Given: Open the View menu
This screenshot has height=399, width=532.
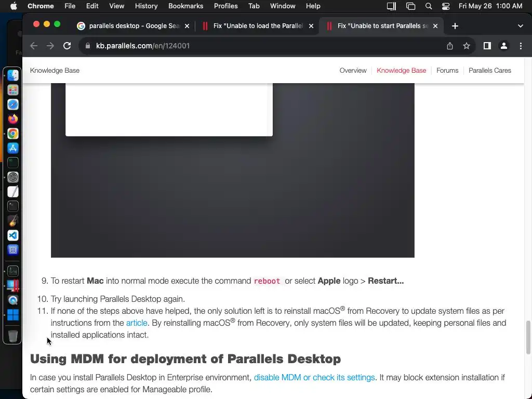Looking at the screenshot, I should (117, 6).
